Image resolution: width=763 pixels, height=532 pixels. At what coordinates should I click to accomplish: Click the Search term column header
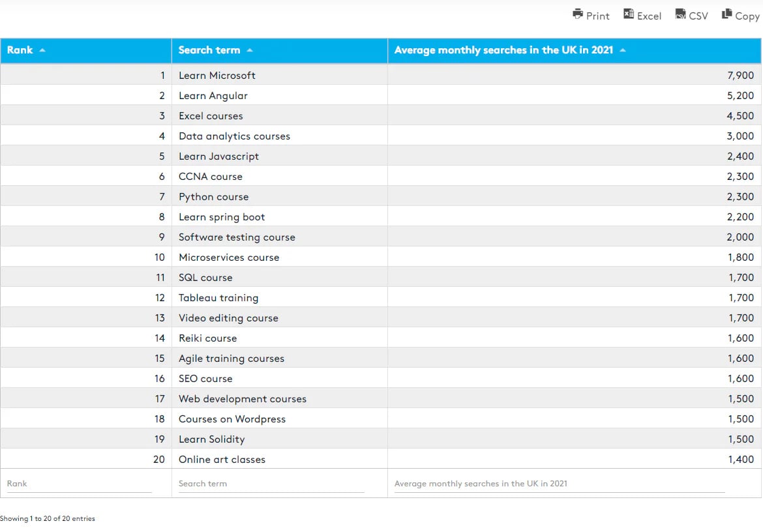(x=209, y=50)
